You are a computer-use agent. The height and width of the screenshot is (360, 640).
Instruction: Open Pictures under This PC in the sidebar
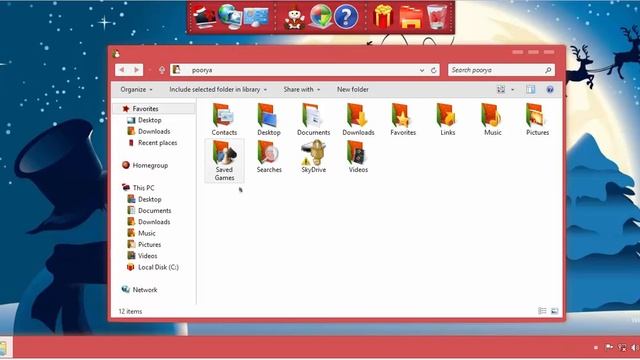144,244
